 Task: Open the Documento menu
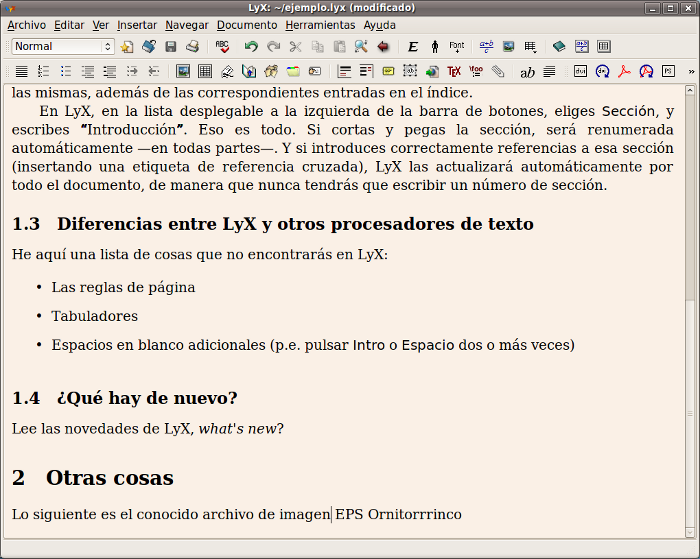(247, 25)
